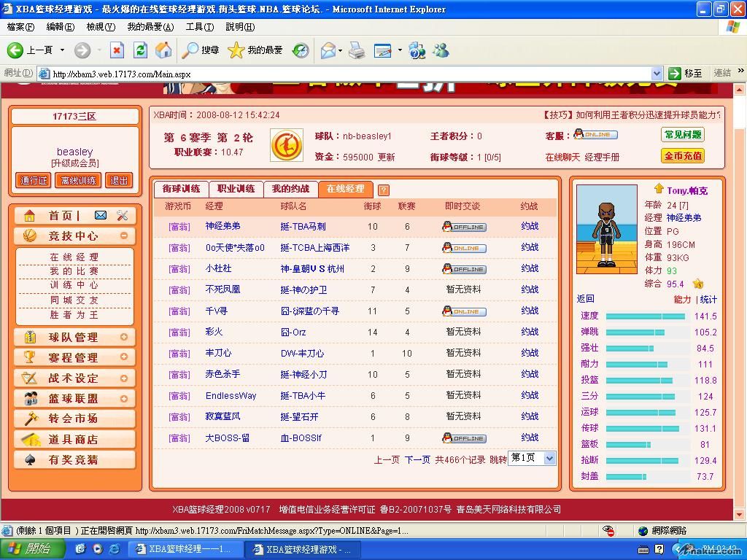Click the IE Forward arrow button
Screen dimensions: 747x560
click(82, 50)
